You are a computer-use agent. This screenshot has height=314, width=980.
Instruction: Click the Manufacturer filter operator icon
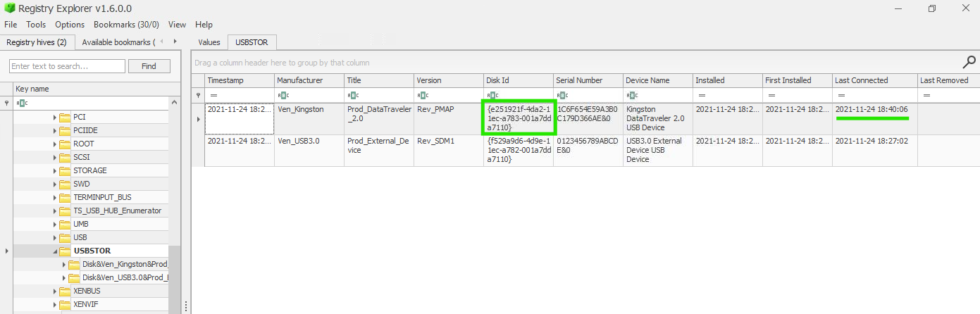point(283,95)
